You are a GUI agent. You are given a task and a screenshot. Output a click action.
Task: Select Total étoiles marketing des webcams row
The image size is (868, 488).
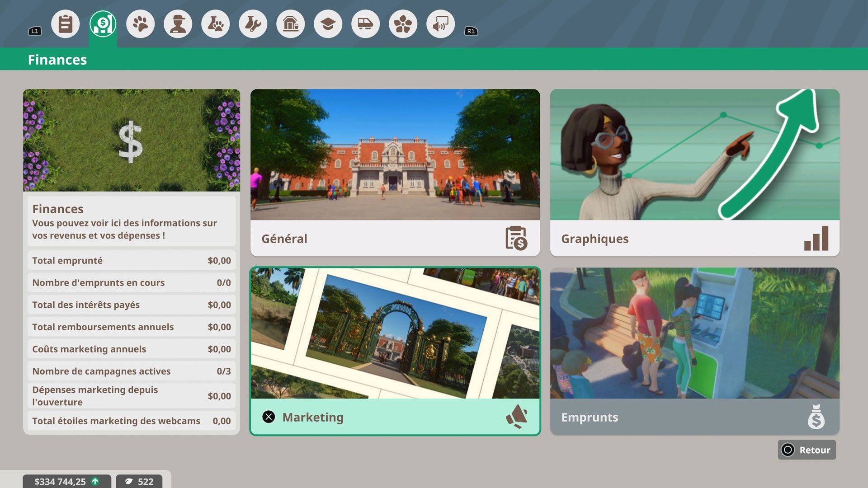[132, 421]
